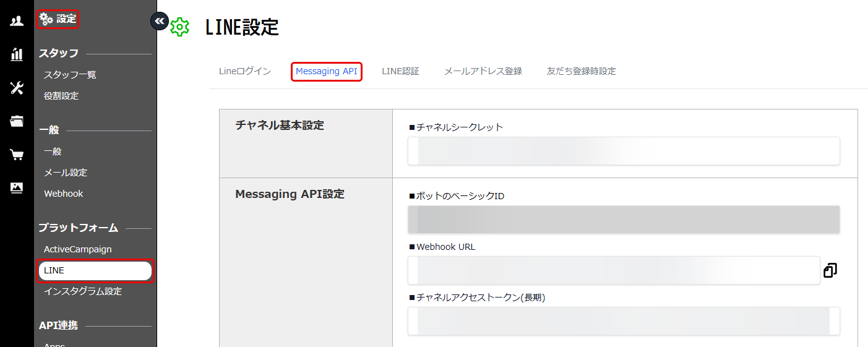Click the LINE設定 page title

[x=242, y=27]
